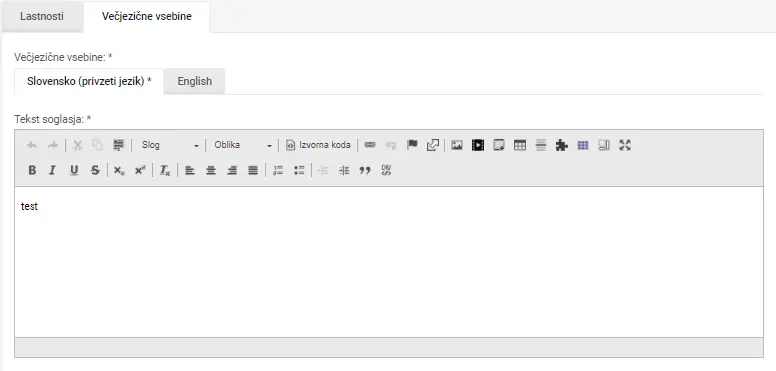This screenshot has width=776, height=371.
Task: Switch to the English language tab
Action: click(x=194, y=82)
